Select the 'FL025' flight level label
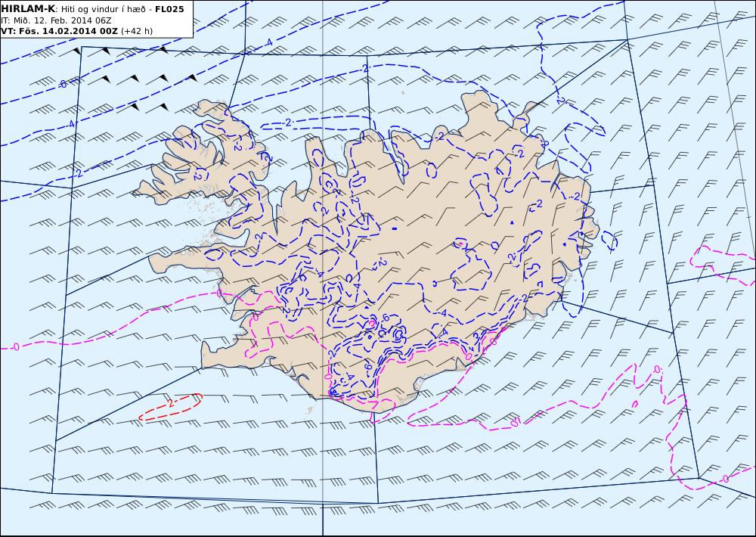This screenshot has width=756, height=537. coord(169,9)
